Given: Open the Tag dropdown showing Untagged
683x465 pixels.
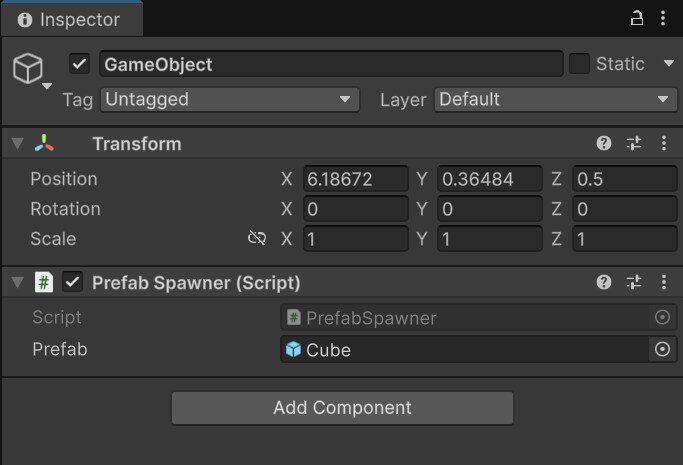Looking at the screenshot, I should click(229, 99).
